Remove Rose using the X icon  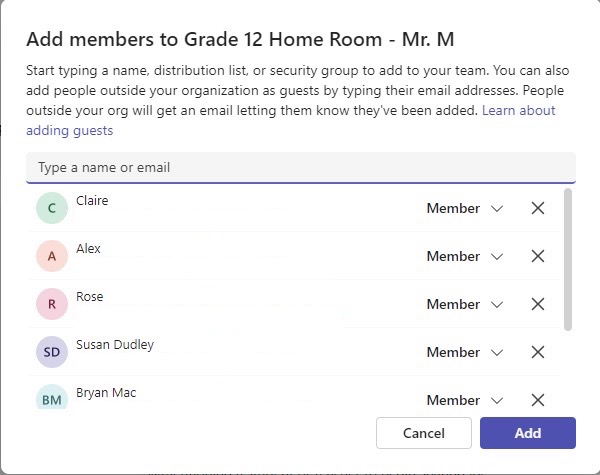pos(538,304)
